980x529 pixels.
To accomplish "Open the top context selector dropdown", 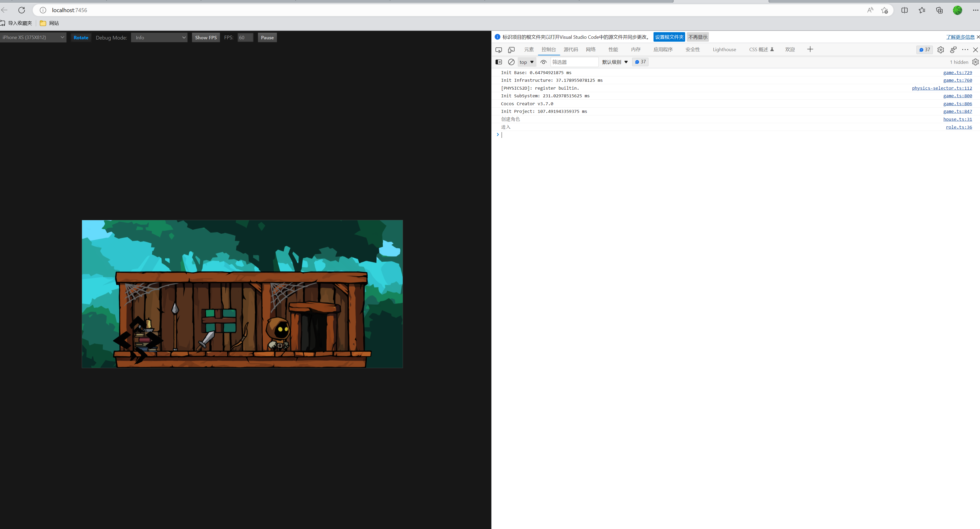I will [526, 62].
